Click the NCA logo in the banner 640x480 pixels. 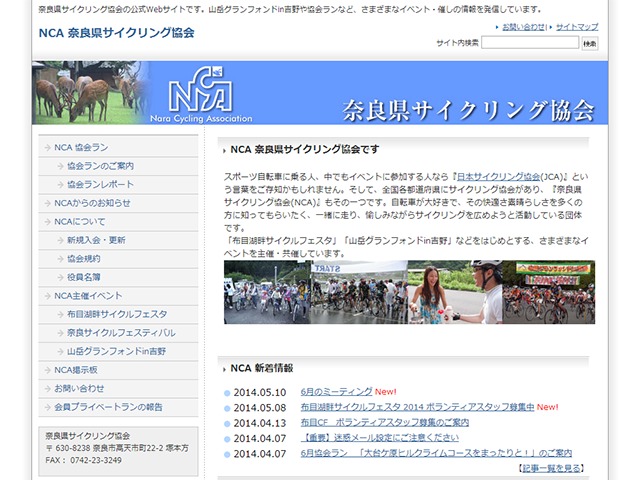tap(201, 94)
